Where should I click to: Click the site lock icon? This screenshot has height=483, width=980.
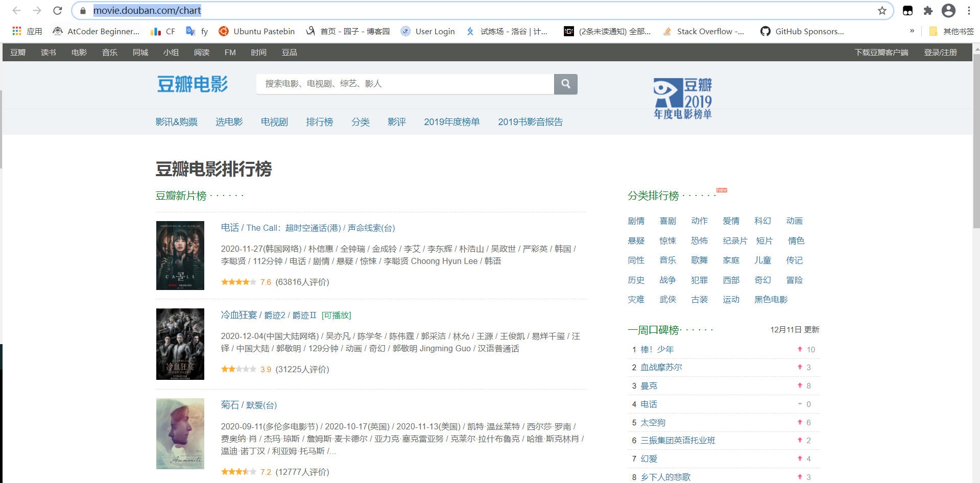coord(83,10)
